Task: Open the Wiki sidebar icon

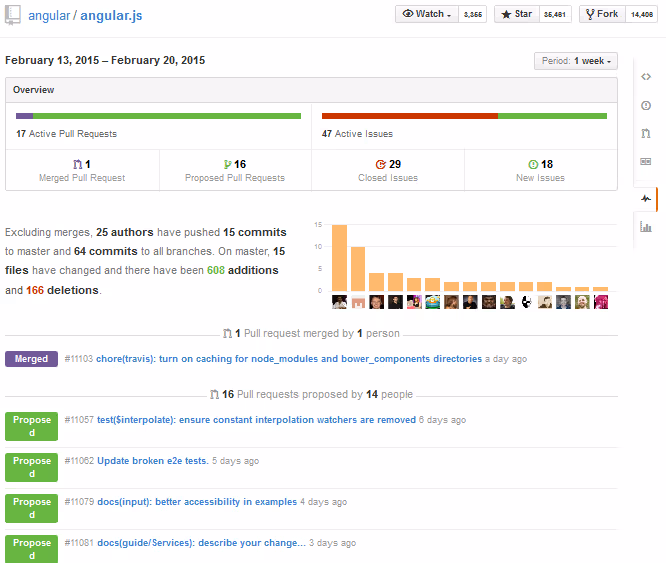Action: (646, 162)
